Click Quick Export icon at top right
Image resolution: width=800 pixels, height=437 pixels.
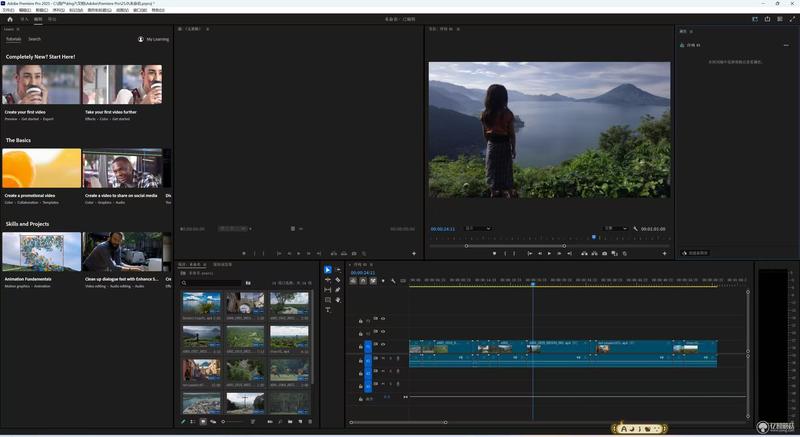point(767,19)
